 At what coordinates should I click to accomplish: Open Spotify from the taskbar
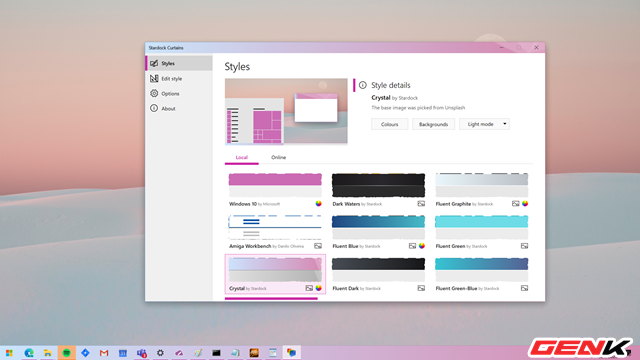(67, 353)
